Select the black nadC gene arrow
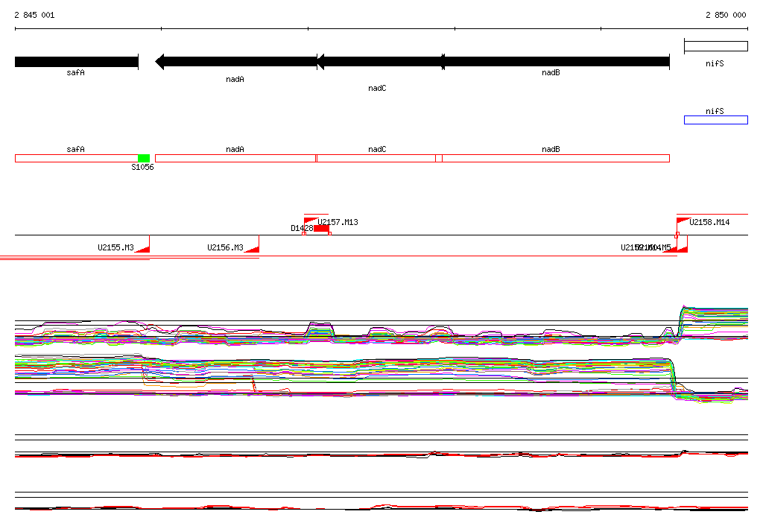Image resolution: width=763 pixels, height=532 pixels. click(379, 62)
